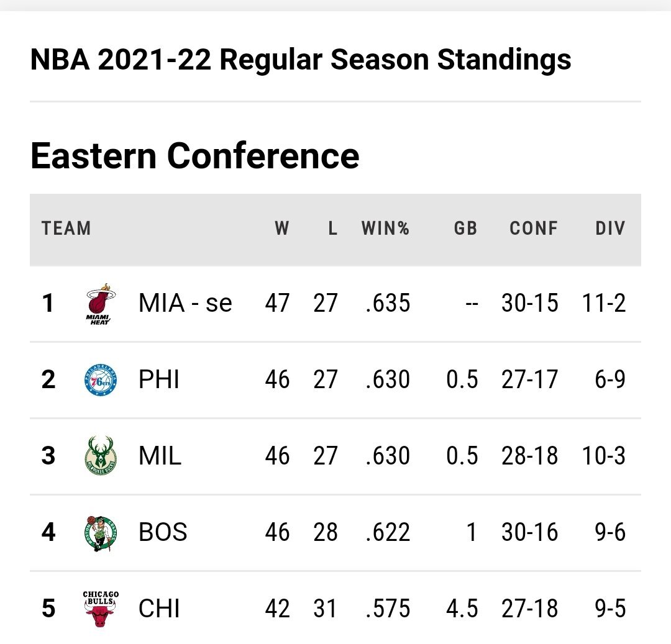Sort by the W column header
671x644 pixels.
coord(281,229)
